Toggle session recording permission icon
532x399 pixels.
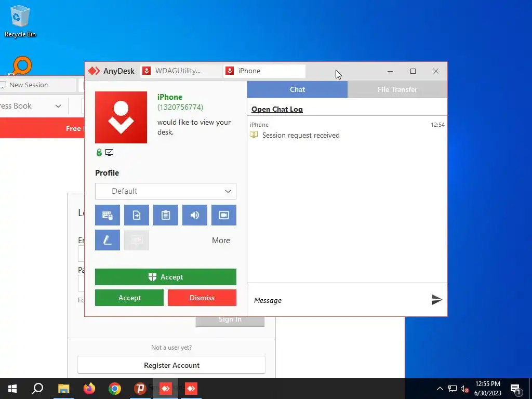[224, 215]
